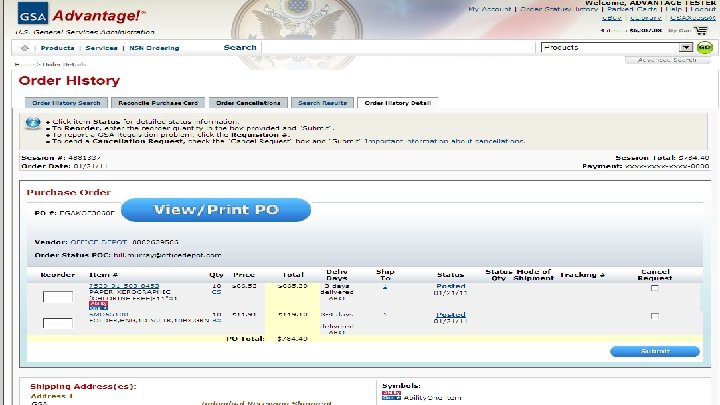720x405 pixels.
Task: Click Posted status of second item
Action: 450,315
